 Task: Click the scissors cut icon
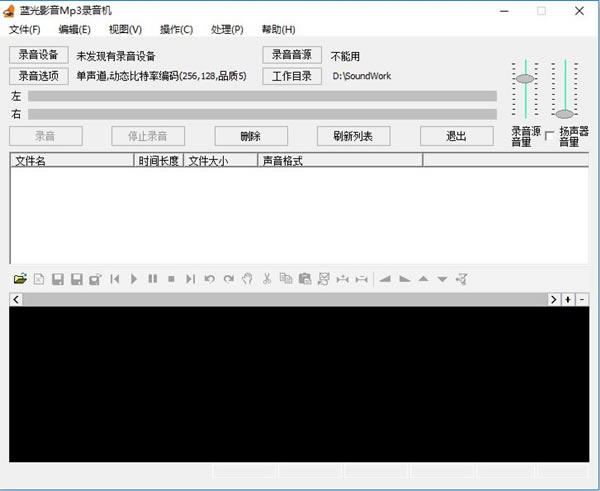pos(267,279)
